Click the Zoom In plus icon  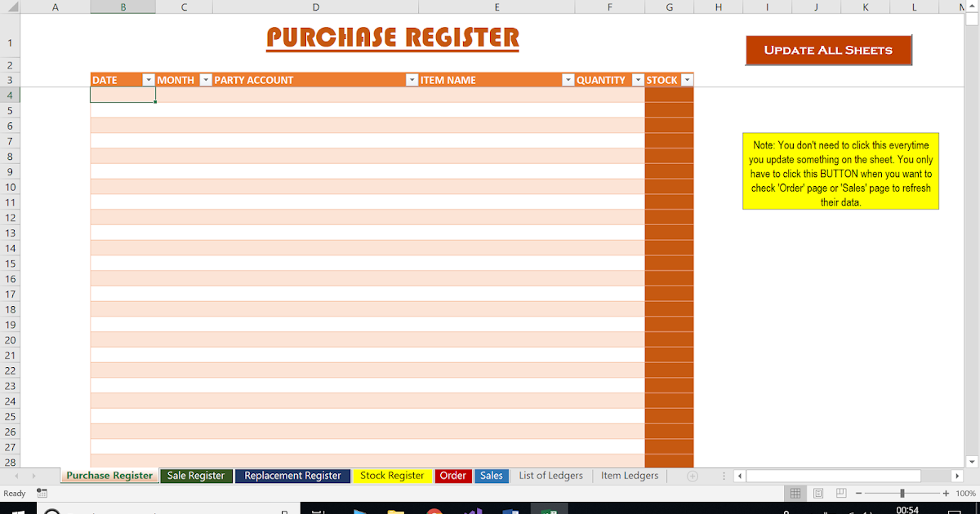click(x=946, y=493)
